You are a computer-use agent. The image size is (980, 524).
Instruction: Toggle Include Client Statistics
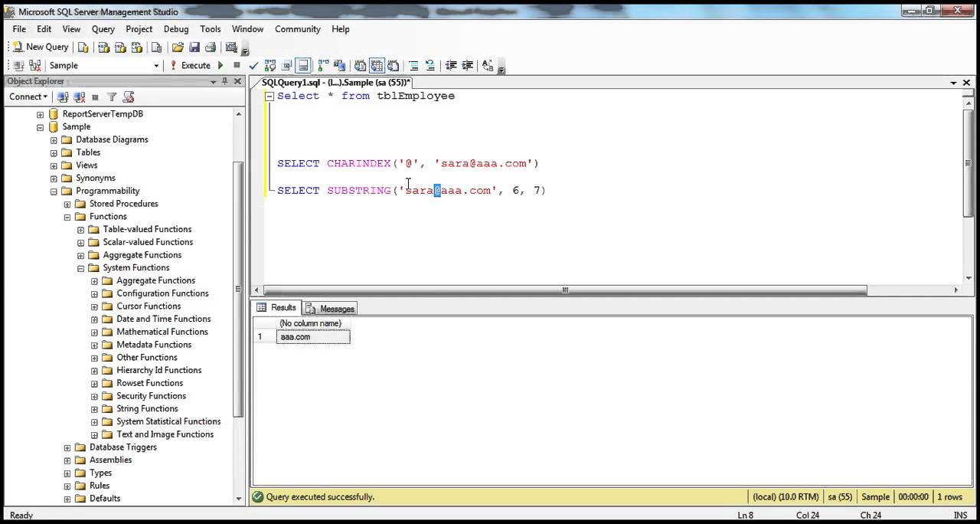point(339,66)
